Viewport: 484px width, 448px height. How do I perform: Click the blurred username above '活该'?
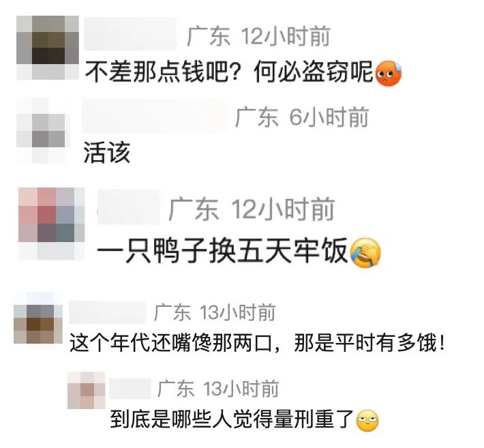155,115
